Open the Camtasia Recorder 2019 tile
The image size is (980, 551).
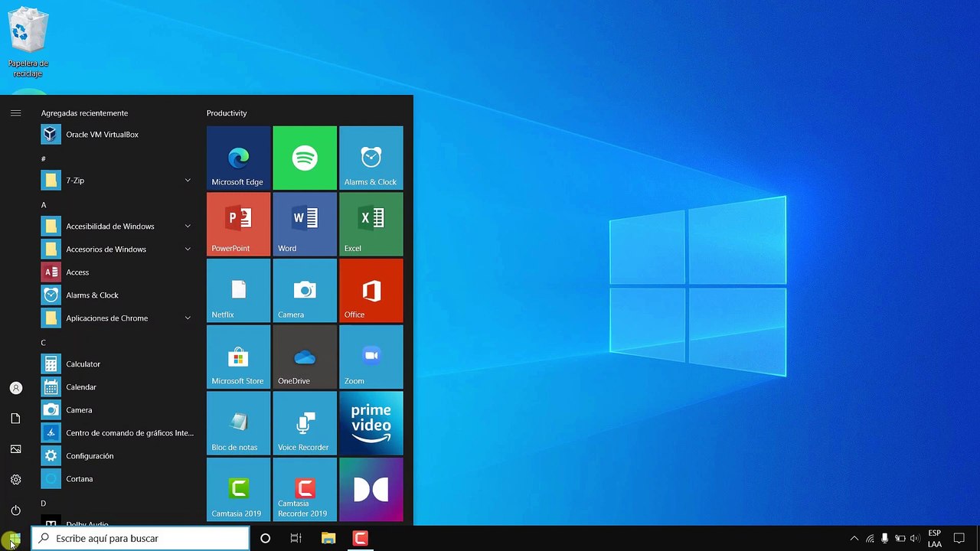305,490
